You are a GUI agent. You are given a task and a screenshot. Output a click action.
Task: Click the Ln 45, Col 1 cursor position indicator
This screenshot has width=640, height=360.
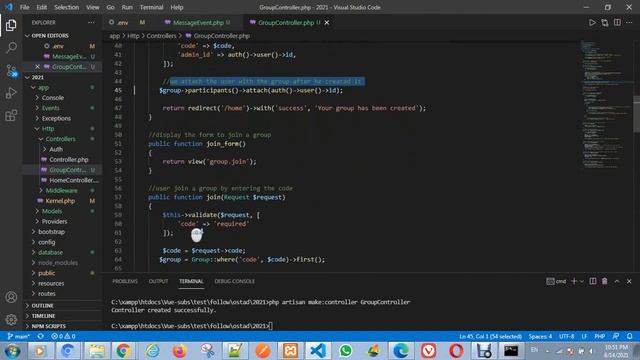490,336
